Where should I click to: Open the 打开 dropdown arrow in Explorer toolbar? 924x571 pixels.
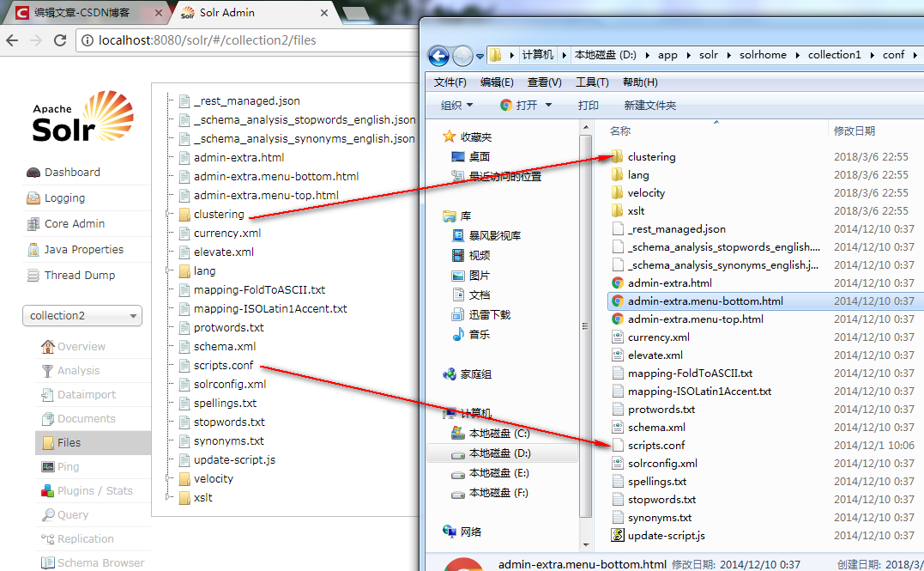548,105
